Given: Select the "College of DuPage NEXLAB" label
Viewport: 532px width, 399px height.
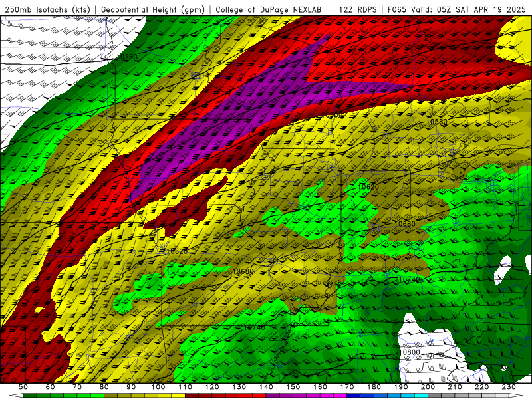Looking at the screenshot, I should coord(269,10).
